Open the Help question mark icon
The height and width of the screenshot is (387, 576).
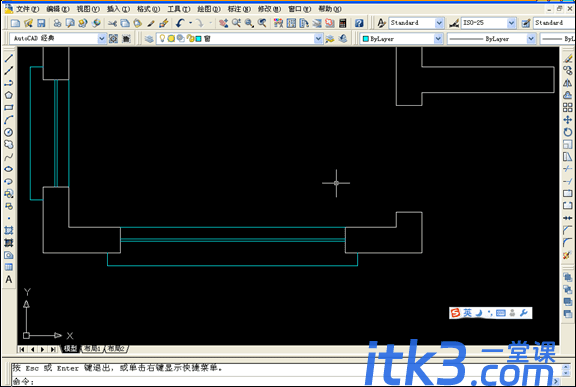[359, 23]
